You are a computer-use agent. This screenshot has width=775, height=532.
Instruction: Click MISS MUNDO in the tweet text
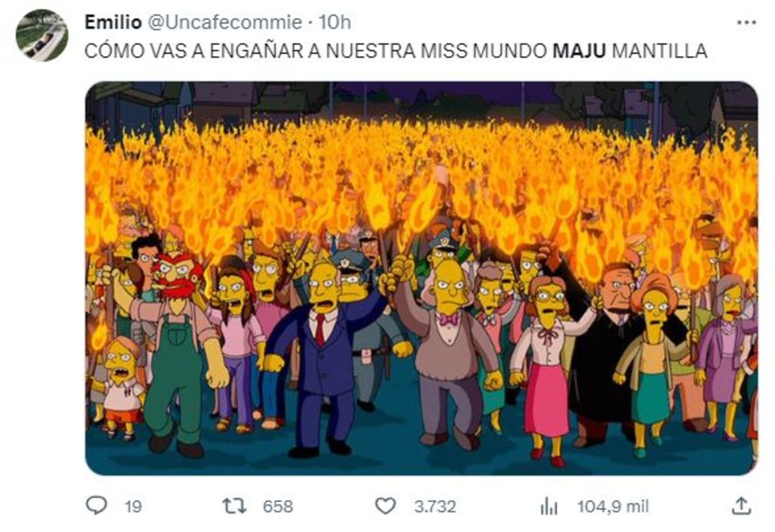click(483, 51)
